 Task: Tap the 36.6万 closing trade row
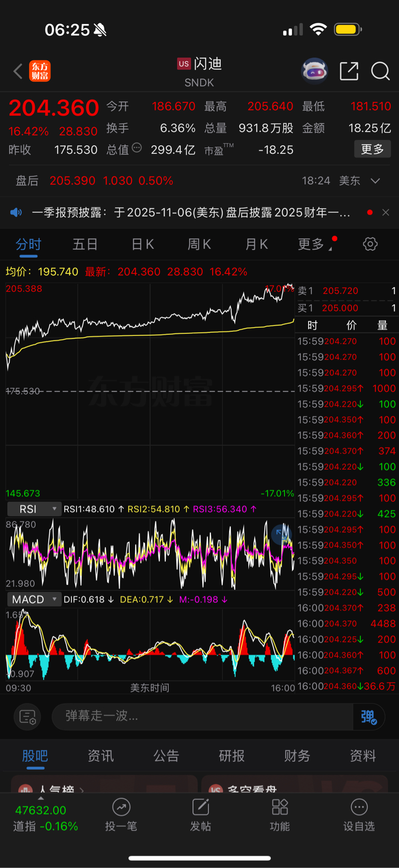pyautogui.click(x=347, y=686)
